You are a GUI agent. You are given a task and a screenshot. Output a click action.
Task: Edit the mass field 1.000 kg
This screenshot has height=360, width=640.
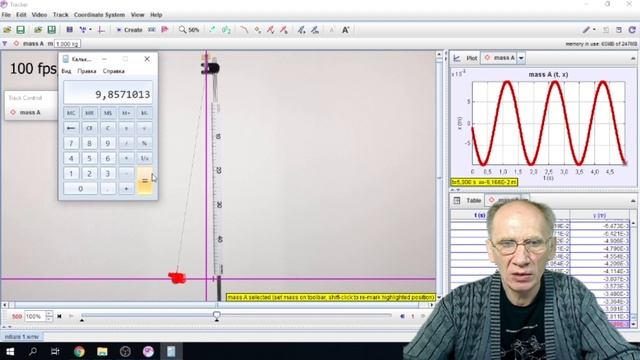coord(67,44)
